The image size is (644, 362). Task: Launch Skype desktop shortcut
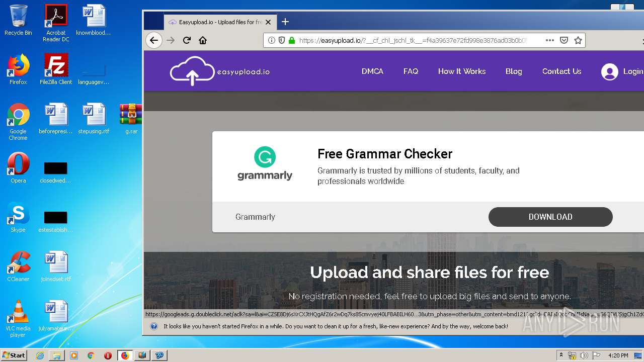[18, 217]
